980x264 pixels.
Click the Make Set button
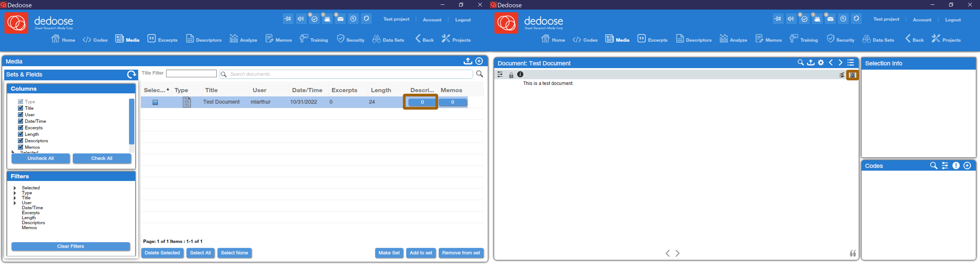coord(389,253)
